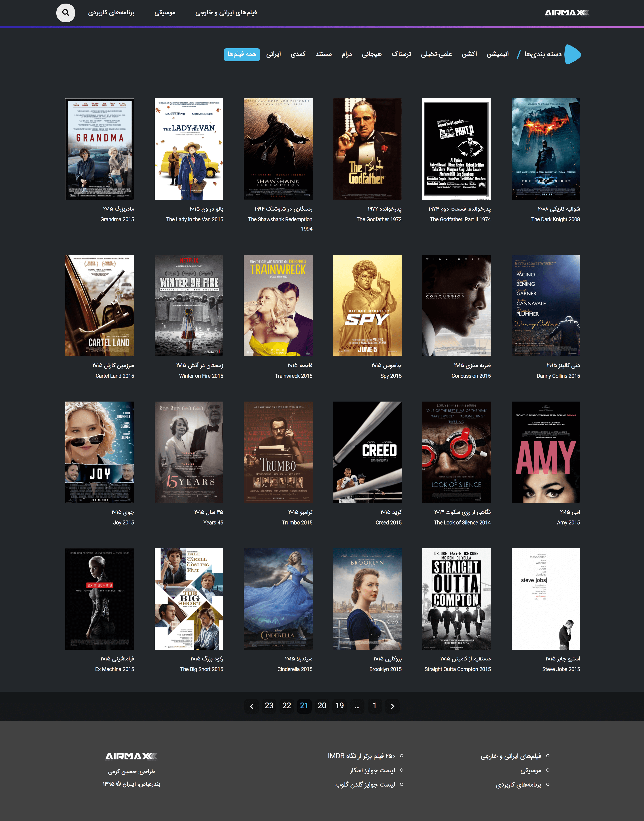Go to page 19
Screen dimensions: 644x821
coord(340,706)
